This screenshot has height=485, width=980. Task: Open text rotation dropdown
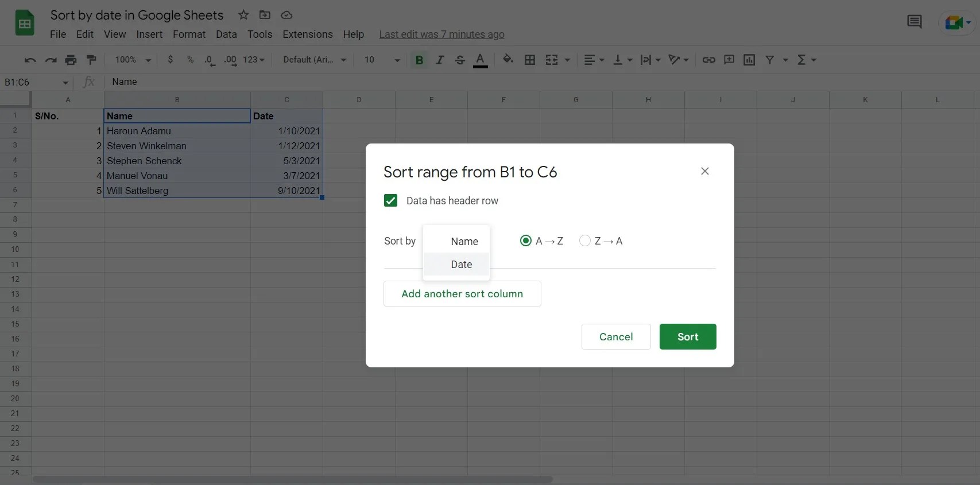pyautogui.click(x=678, y=60)
